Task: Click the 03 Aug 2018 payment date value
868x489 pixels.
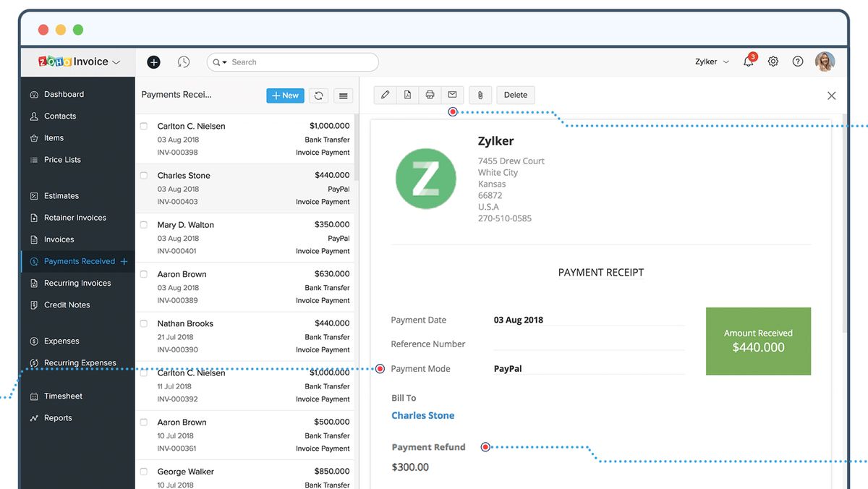Action: pos(519,320)
